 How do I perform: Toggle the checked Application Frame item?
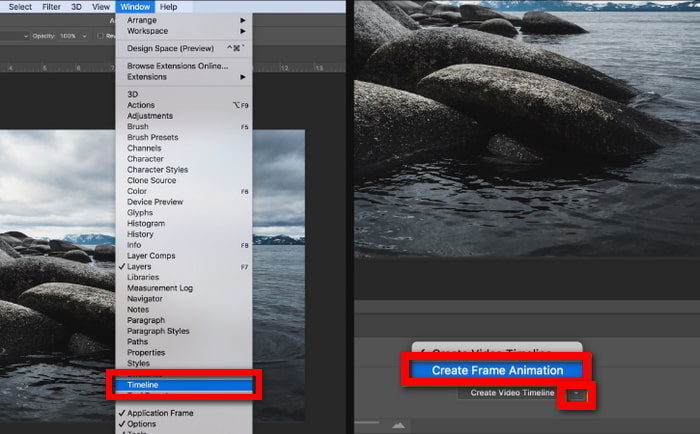184,413
